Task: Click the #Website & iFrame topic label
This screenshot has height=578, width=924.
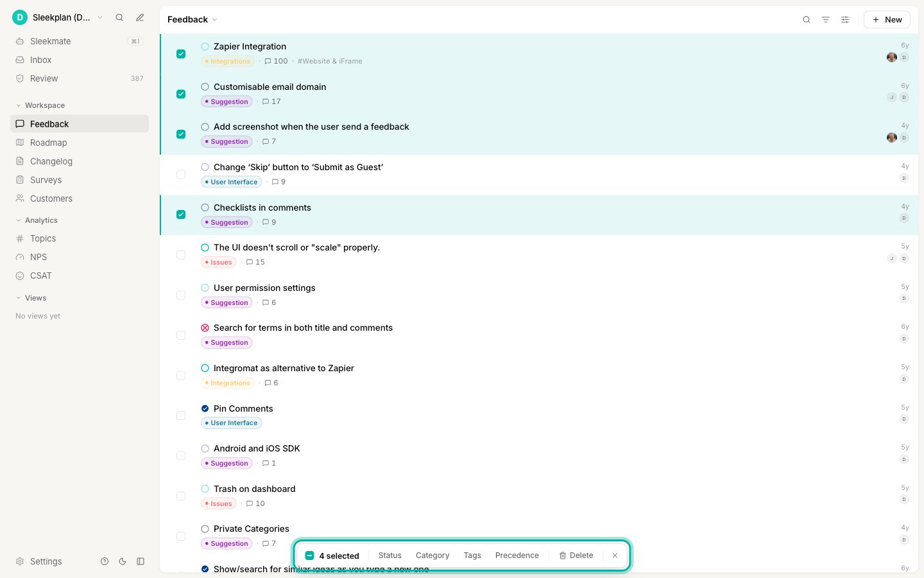Action: point(330,61)
